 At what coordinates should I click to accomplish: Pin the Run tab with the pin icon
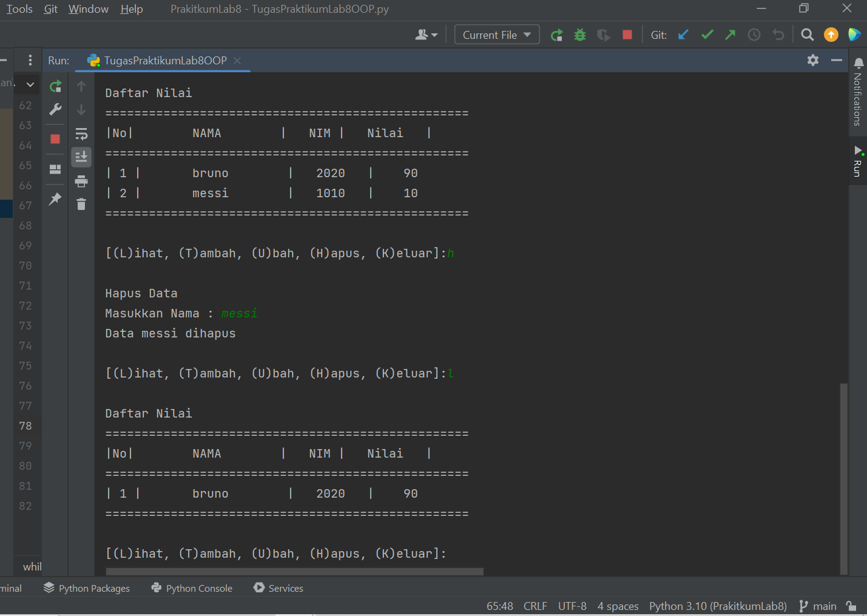(x=55, y=198)
